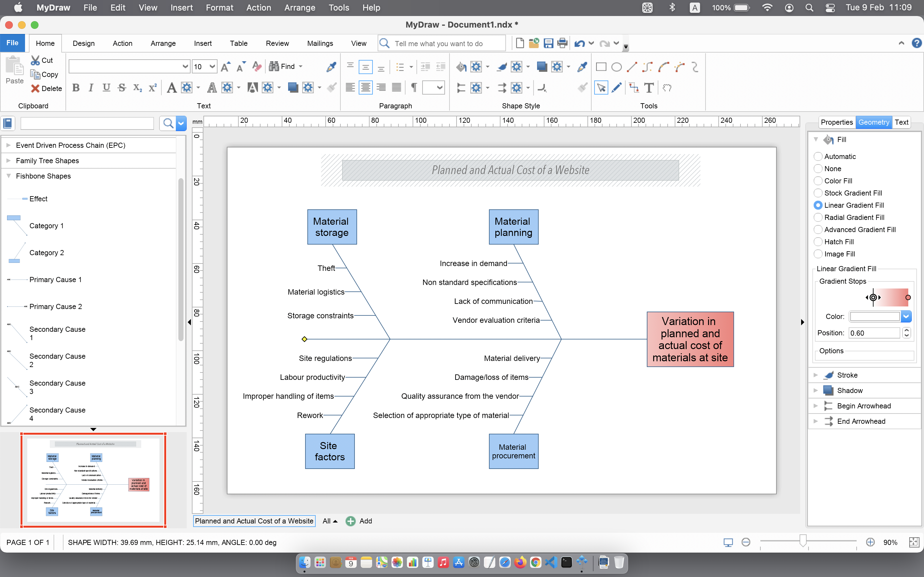
Task: Click the Print icon in quick toolbar
Action: pyautogui.click(x=562, y=43)
